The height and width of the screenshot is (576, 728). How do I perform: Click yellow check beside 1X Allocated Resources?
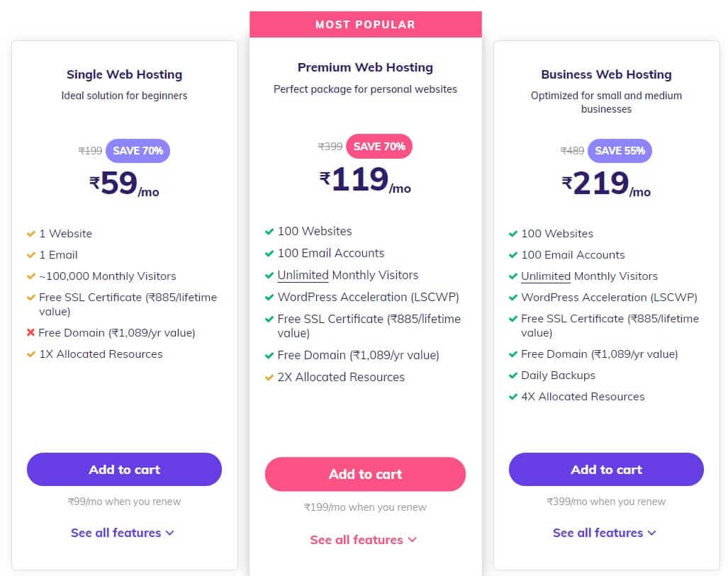pos(31,354)
